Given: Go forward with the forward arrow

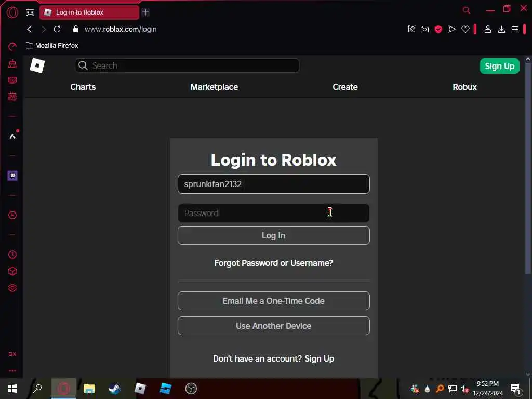Looking at the screenshot, I should (44, 29).
